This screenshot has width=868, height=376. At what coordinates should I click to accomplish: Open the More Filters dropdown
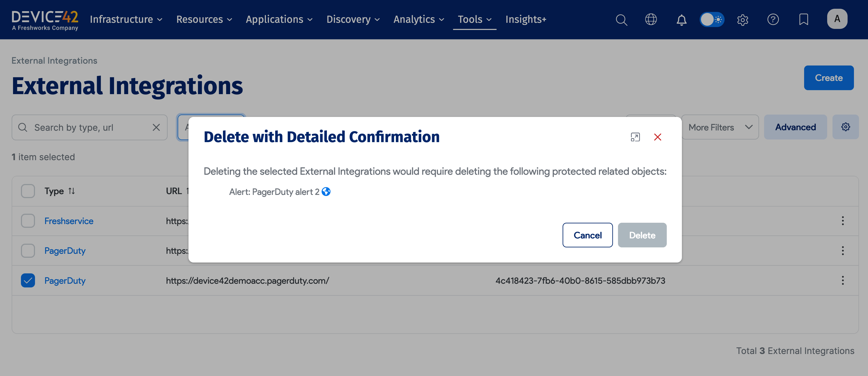point(720,127)
